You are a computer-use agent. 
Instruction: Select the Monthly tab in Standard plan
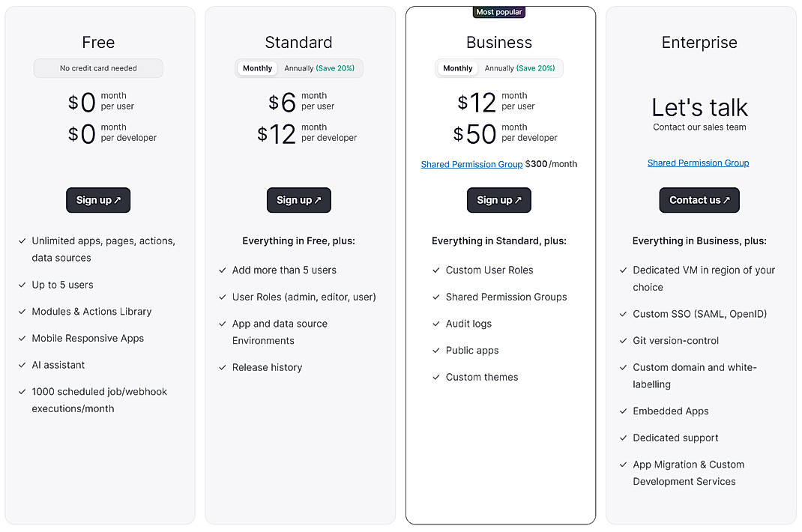[x=257, y=67]
